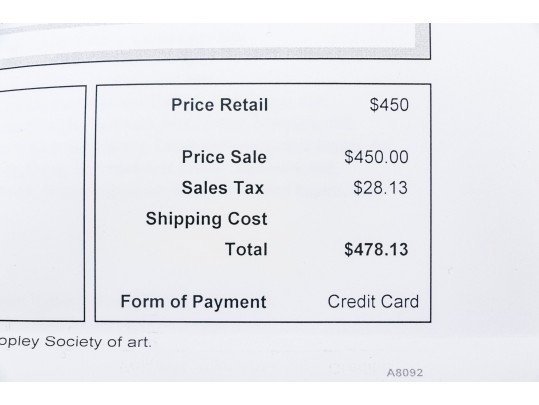Click the word Payment in the last row
This screenshot has width=539, height=405.
pos(229,302)
